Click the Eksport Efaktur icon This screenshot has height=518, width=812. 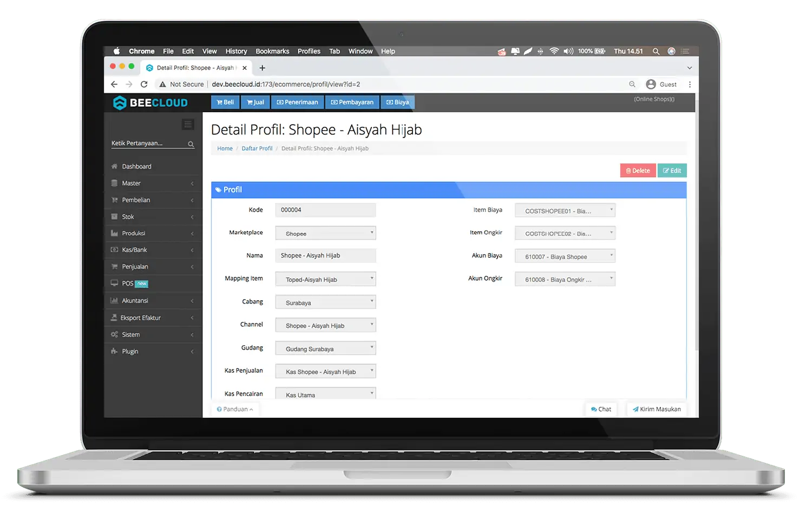coord(114,318)
